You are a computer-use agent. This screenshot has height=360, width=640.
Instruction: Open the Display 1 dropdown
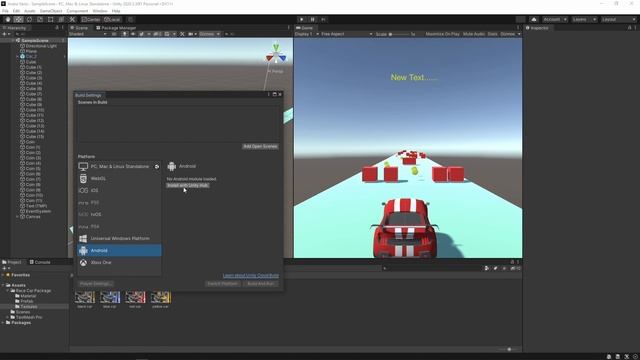[x=307, y=34]
